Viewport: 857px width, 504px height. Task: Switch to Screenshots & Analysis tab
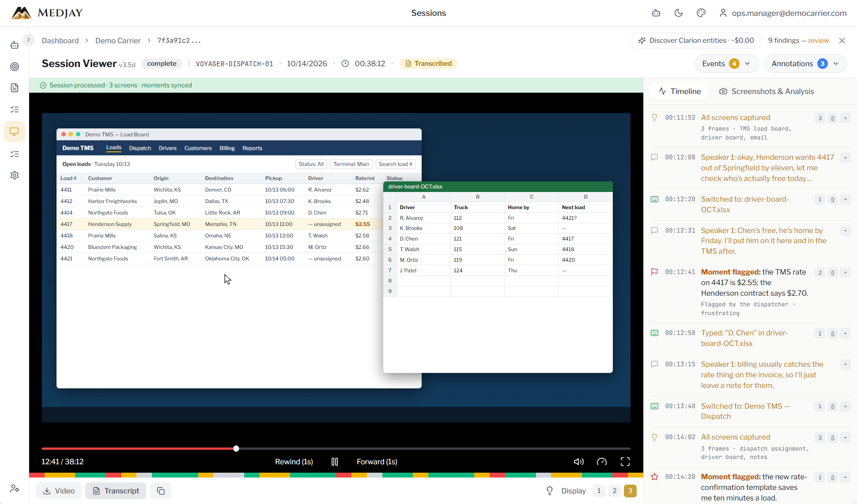tap(766, 91)
